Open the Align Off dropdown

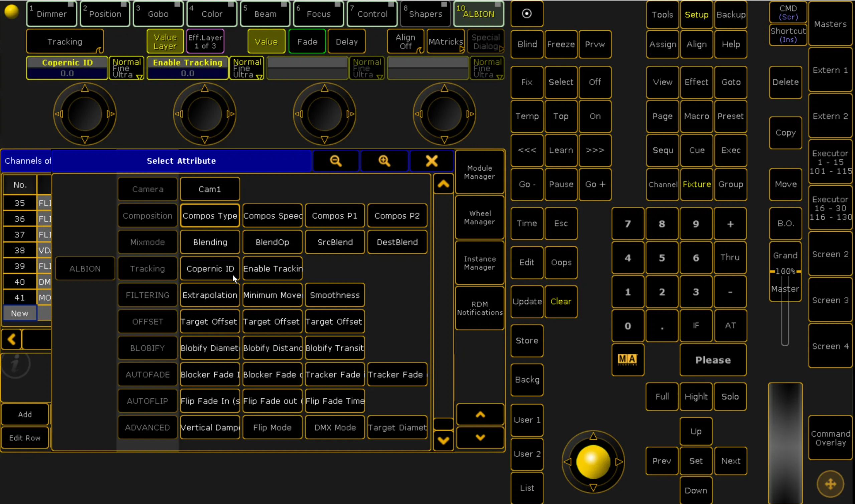click(x=405, y=41)
